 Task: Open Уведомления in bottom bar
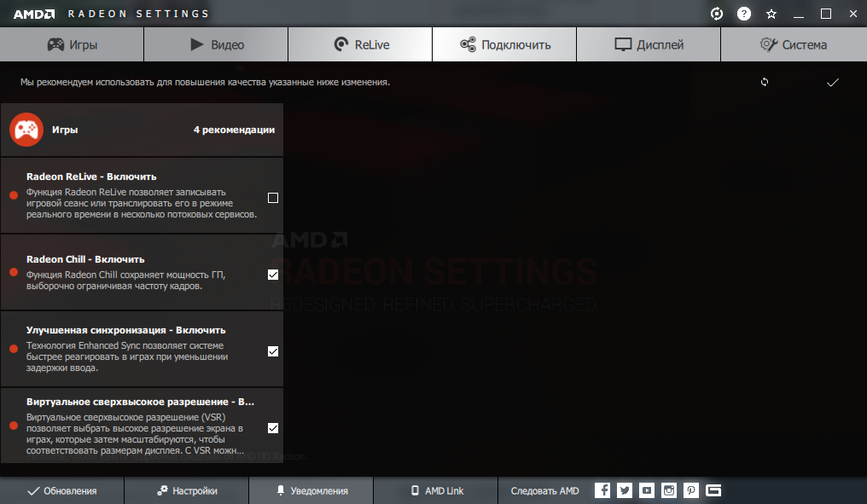click(311, 490)
